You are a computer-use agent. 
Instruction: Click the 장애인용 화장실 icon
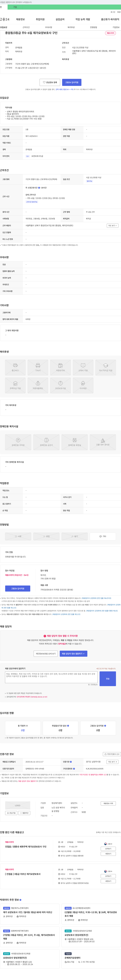pos(74,442)
